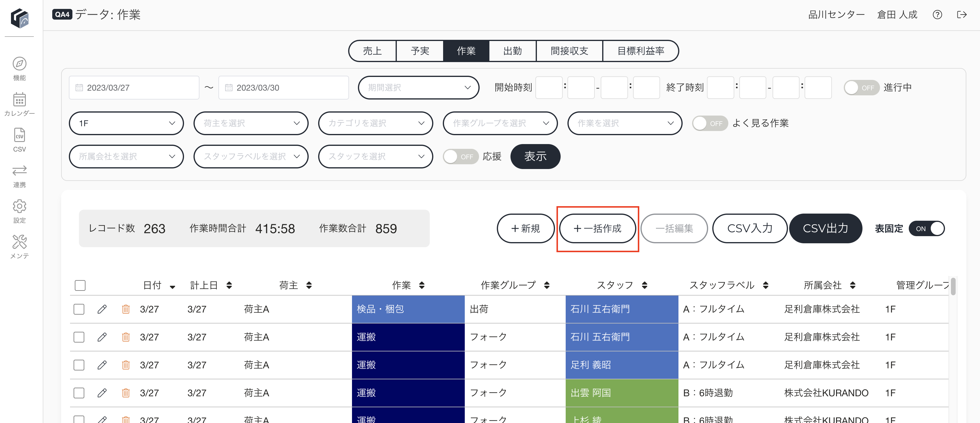Open the スタッフラベルを選択 dropdown
980x423 pixels.
coord(251,157)
